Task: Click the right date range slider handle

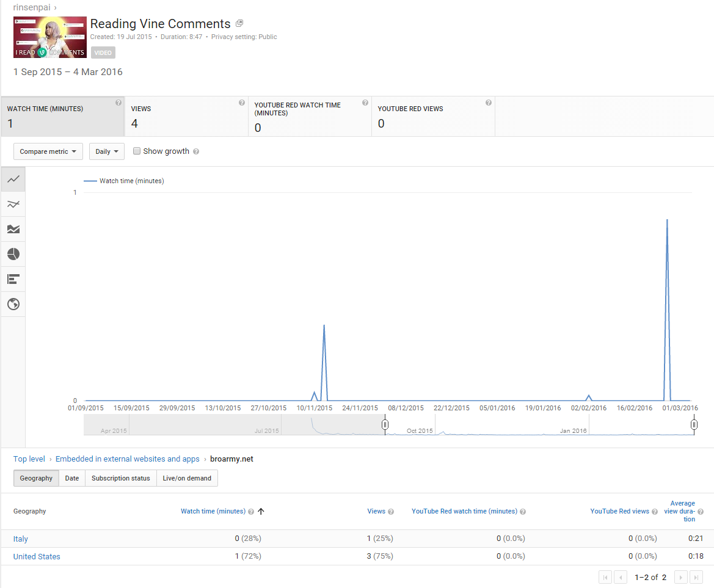Action: point(694,424)
